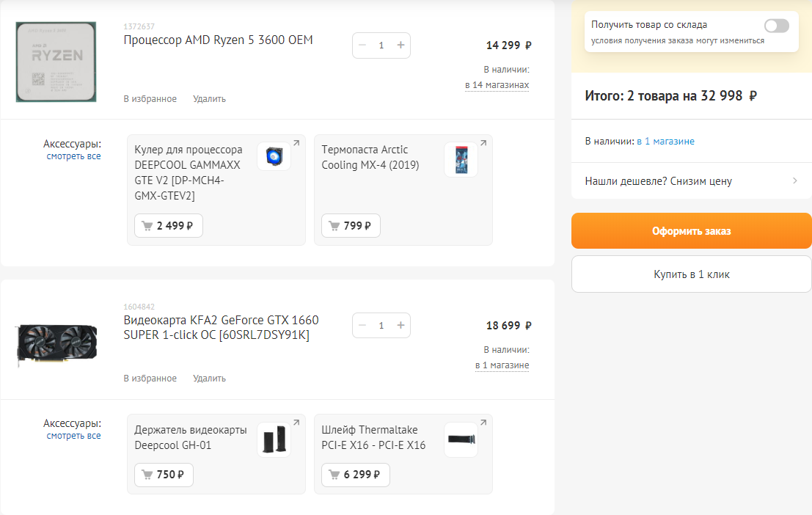This screenshot has width=812, height=515.
Task: Expand the found-cheaper price match row
Action: (691, 181)
